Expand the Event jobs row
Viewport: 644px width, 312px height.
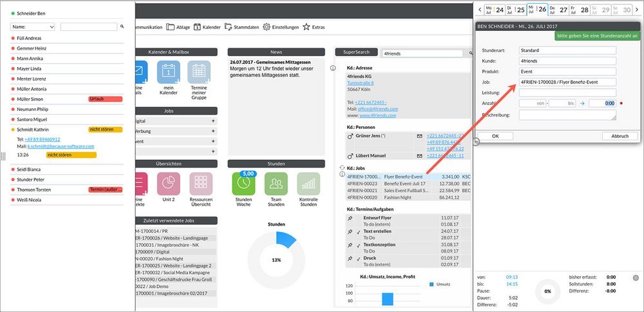pyautogui.click(x=213, y=141)
